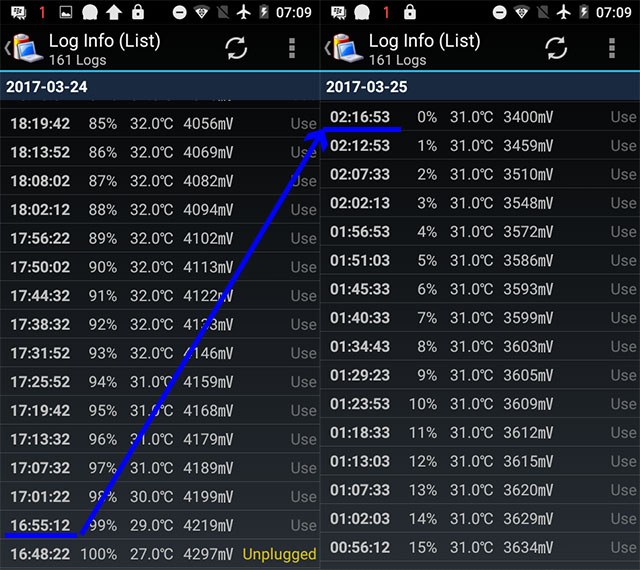This screenshot has height=570, width=640.
Task: Tap the refresh icon on the left screen
Action: (236, 48)
